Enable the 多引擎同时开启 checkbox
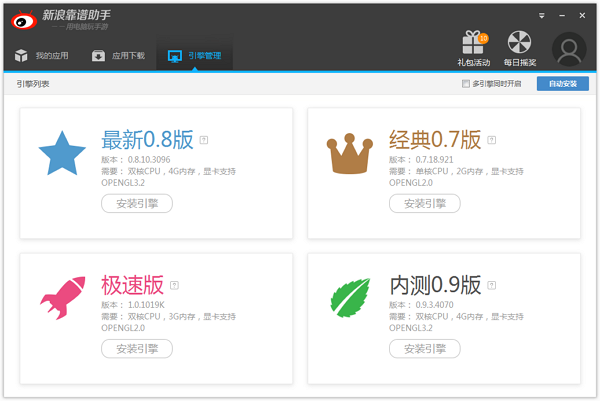This screenshot has width=600, height=401. tap(466, 84)
